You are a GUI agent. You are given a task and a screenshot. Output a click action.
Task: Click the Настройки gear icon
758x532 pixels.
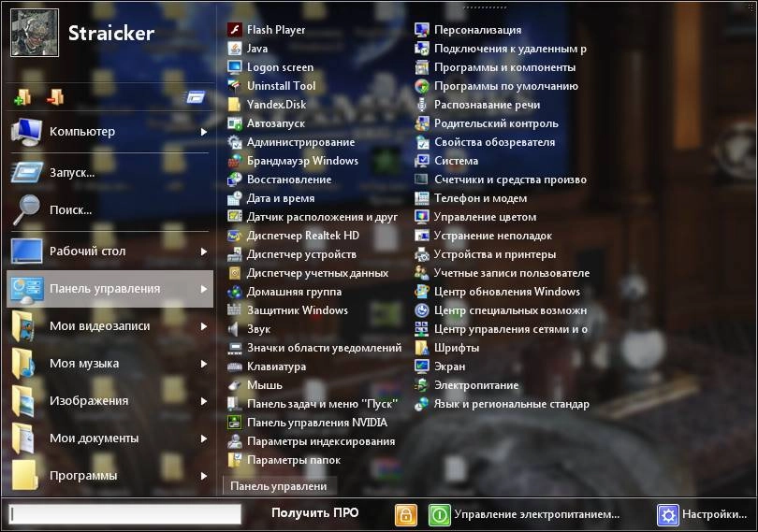(667, 514)
